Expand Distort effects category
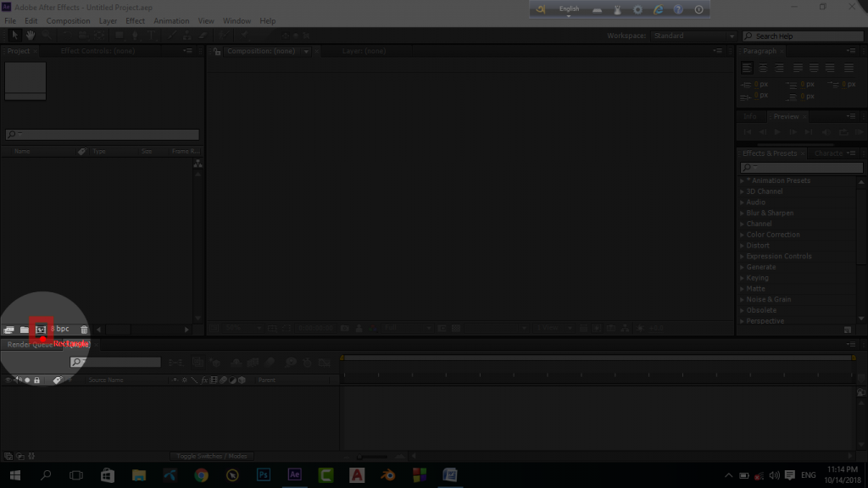Screen dimensions: 868x488 [x=743, y=246]
